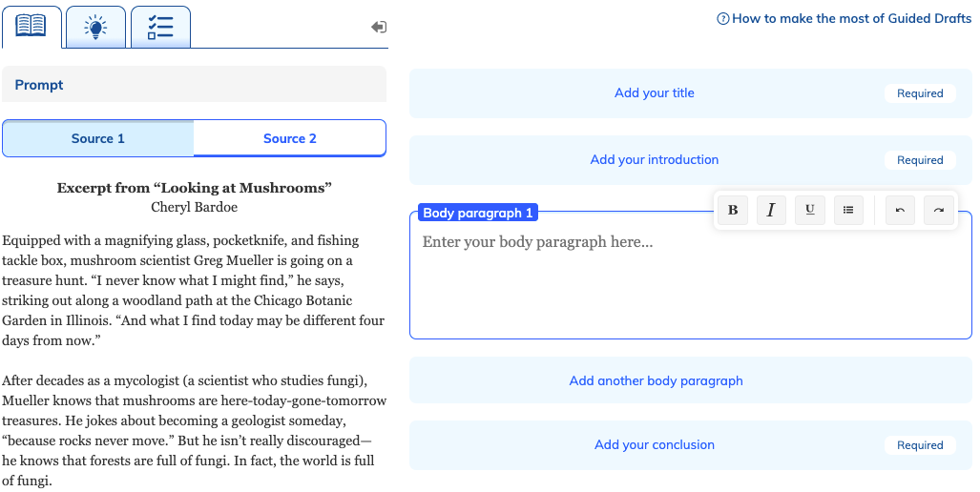Switch to the Source 1 tab

click(x=98, y=138)
